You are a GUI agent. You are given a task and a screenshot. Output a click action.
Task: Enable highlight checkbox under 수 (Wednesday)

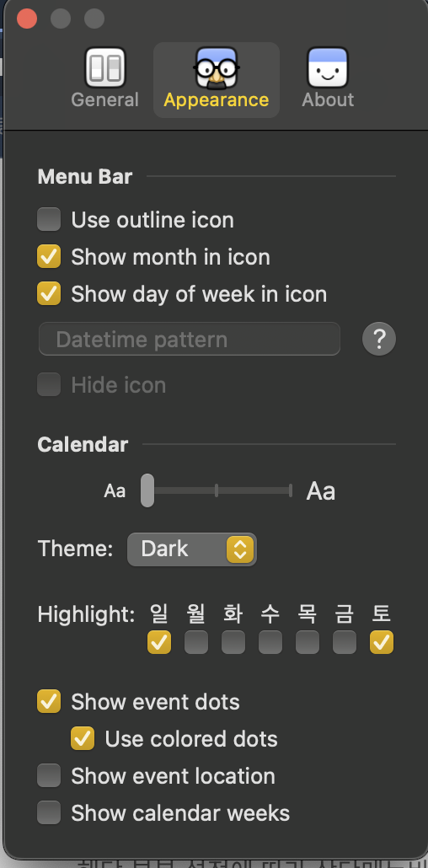270,642
